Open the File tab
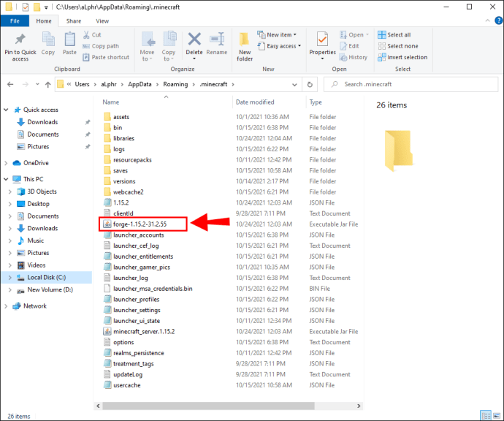504x421 pixels. [15, 21]
